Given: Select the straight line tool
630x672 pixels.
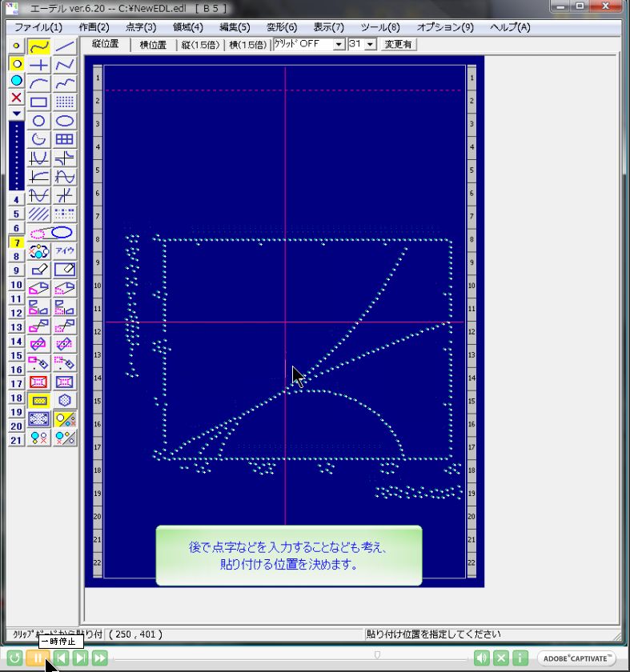Looking at the screenshot, I should [x=65, y=46].
